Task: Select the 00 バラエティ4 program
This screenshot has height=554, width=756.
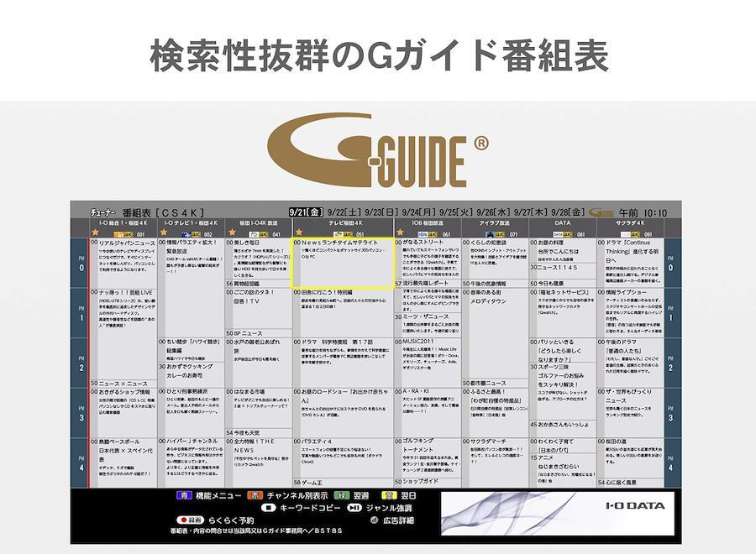Action: point(343,457)
